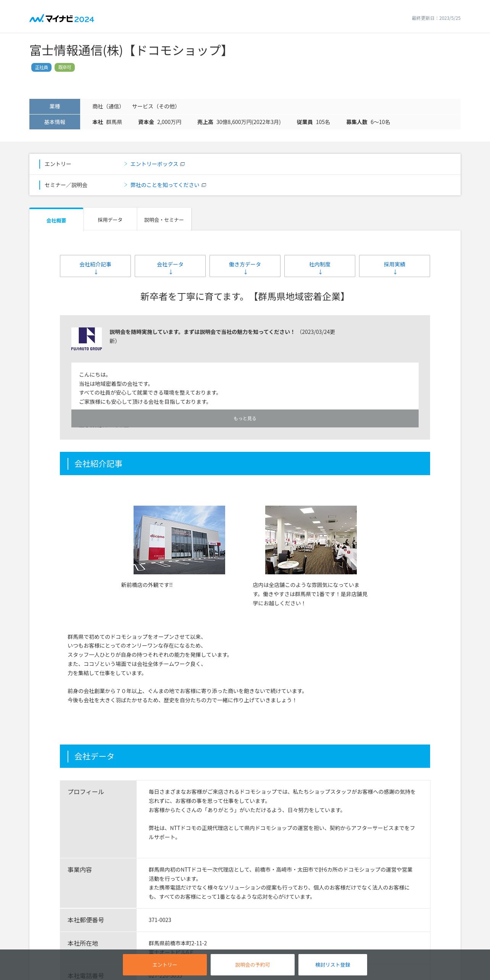Select the 会社概要 tab

pos(56,220)
